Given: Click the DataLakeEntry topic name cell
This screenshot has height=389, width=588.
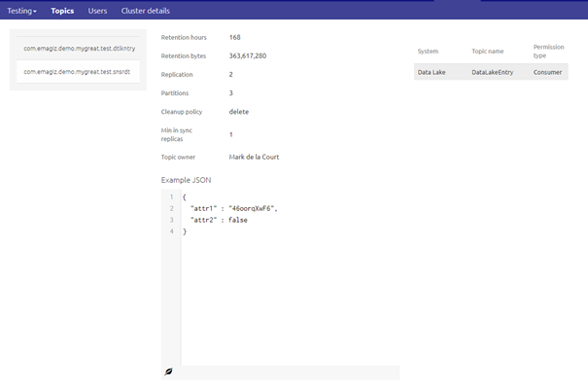Looking at the screenshot, I should point(492,72).
